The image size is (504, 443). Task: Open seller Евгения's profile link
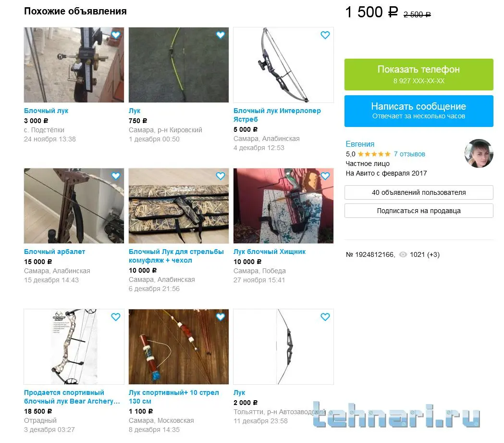pos(360,144)
